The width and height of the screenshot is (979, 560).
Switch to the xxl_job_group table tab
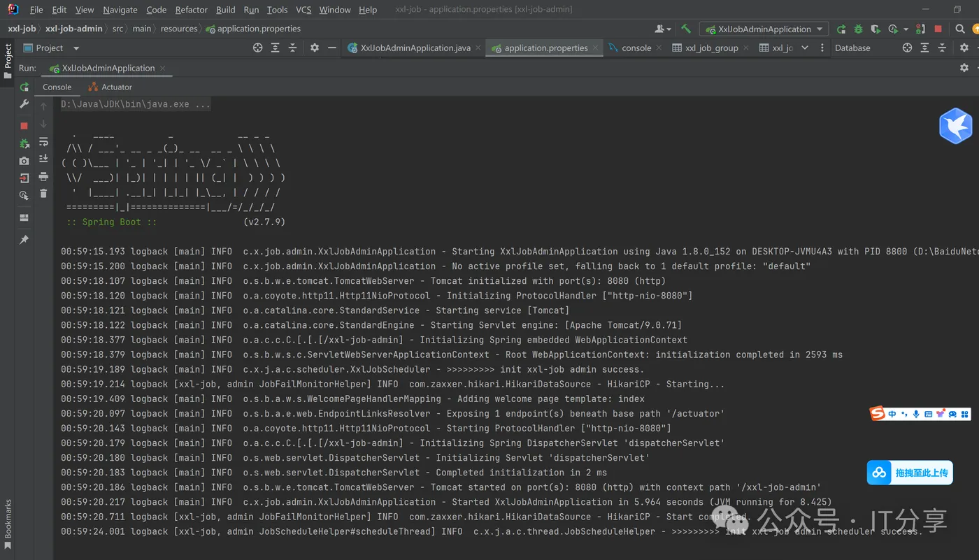tap(710, 48)
